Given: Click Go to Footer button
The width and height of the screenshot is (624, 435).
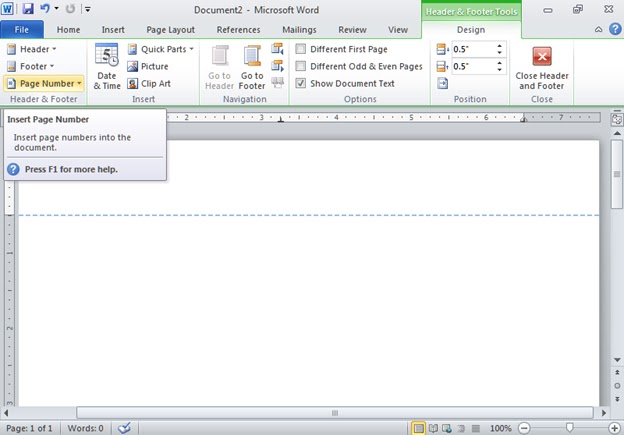Looking at the screenshot, I should click(252, 67).
